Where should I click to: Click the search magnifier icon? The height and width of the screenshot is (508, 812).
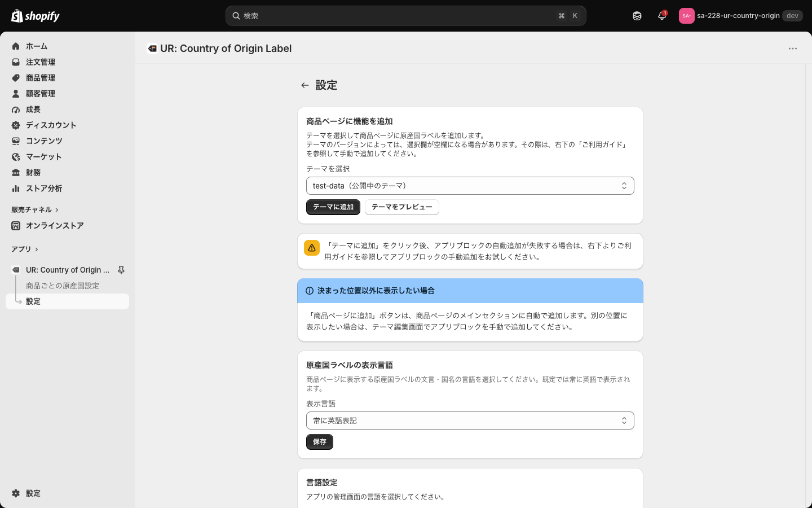click(x=236, y=16)
